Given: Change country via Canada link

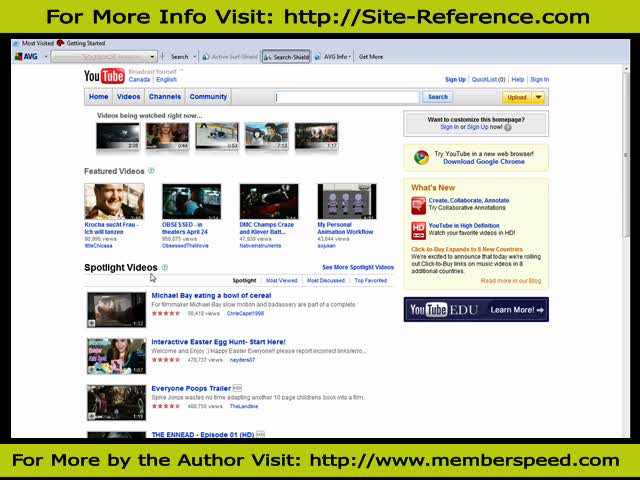Looking at the screenshot, I should [x=139, y=80].
